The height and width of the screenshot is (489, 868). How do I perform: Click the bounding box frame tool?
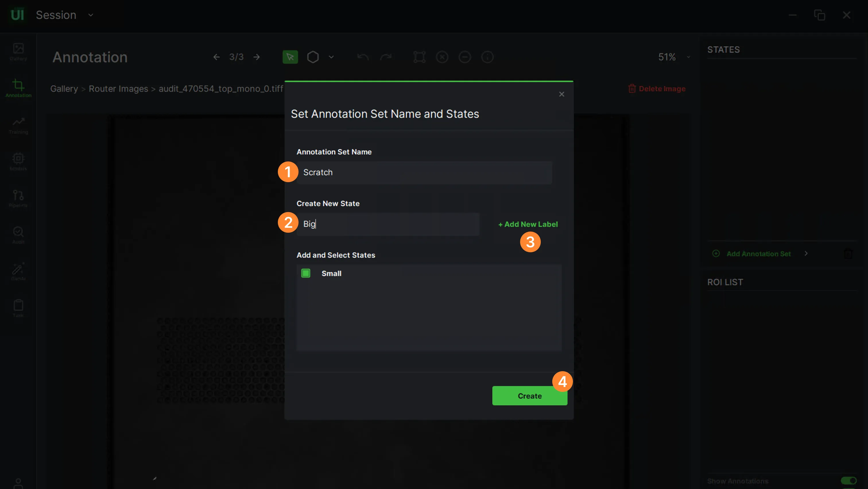420,57
